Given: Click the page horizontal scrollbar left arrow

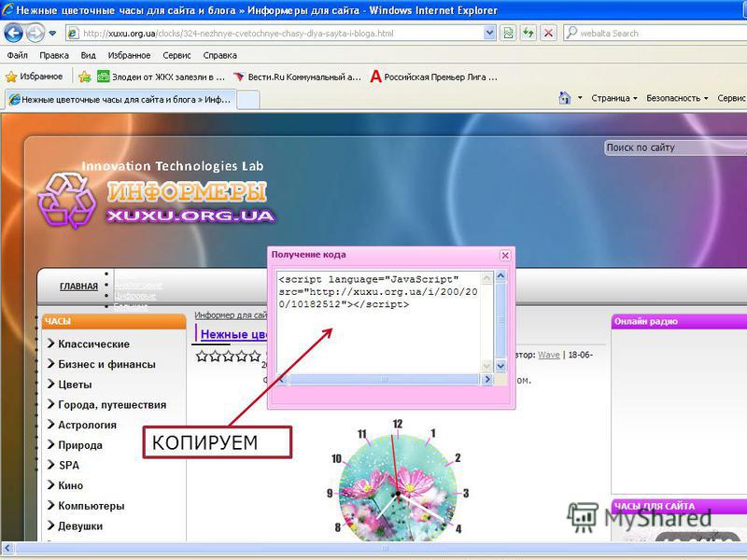Looking at the screenshot, I should point(7,548).
